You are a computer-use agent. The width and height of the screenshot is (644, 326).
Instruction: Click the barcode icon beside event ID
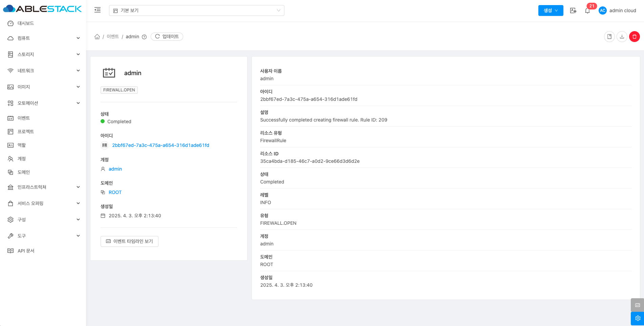pos(105,145)
